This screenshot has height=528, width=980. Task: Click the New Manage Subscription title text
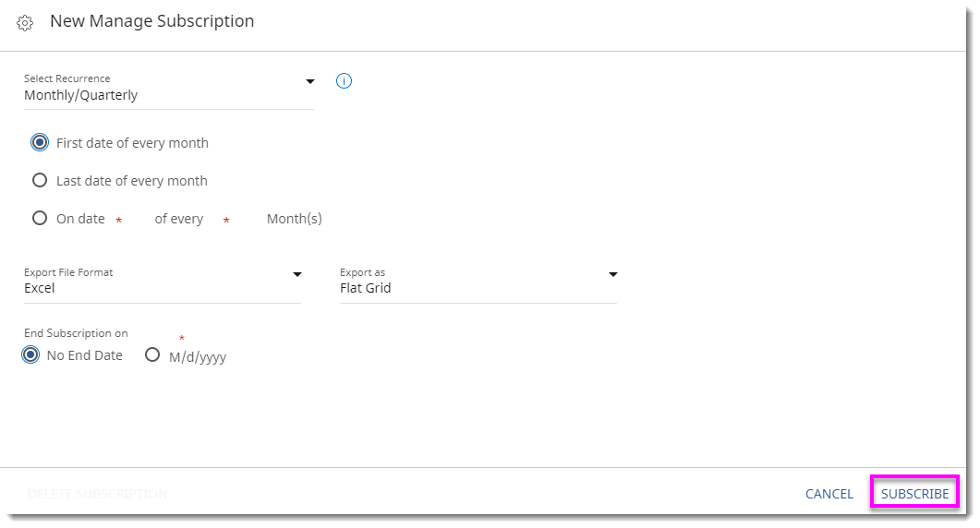click(151, 20)
